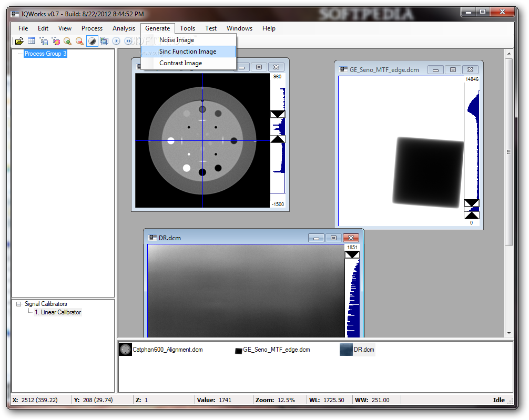Minimize the GE_Seno_MTF_edge.dcm window

tap(435, 70)
